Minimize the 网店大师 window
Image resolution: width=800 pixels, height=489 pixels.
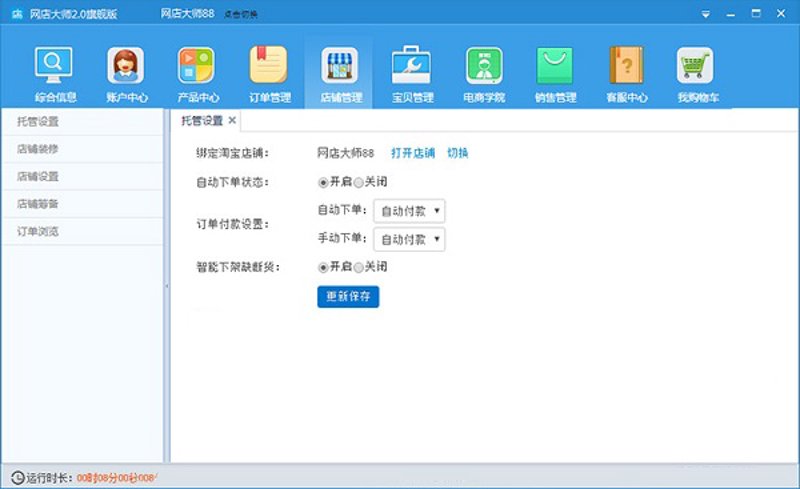pos(731,14)
